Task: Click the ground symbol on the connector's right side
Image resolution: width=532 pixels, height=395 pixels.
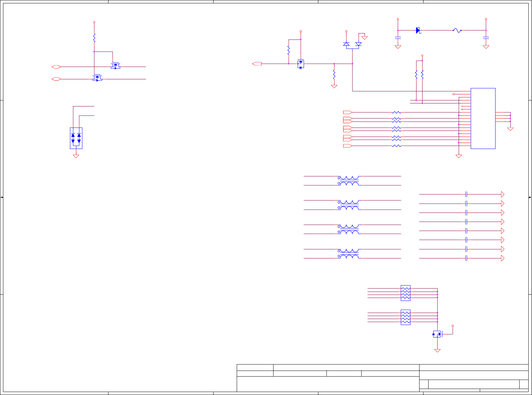Action: 510,129
